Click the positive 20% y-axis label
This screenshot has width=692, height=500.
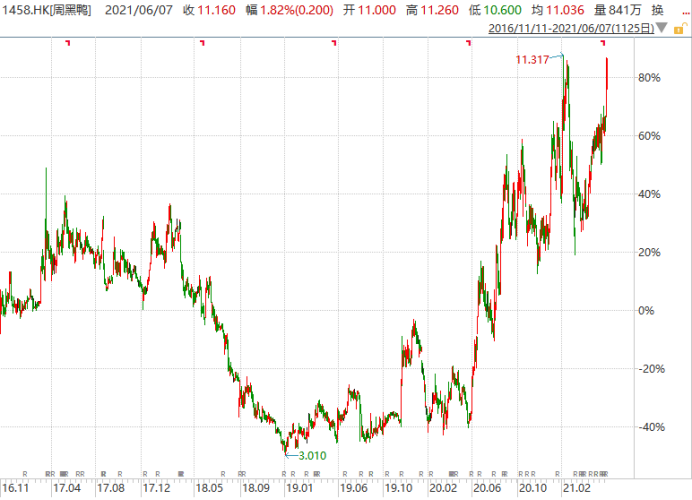coord(649,252)
